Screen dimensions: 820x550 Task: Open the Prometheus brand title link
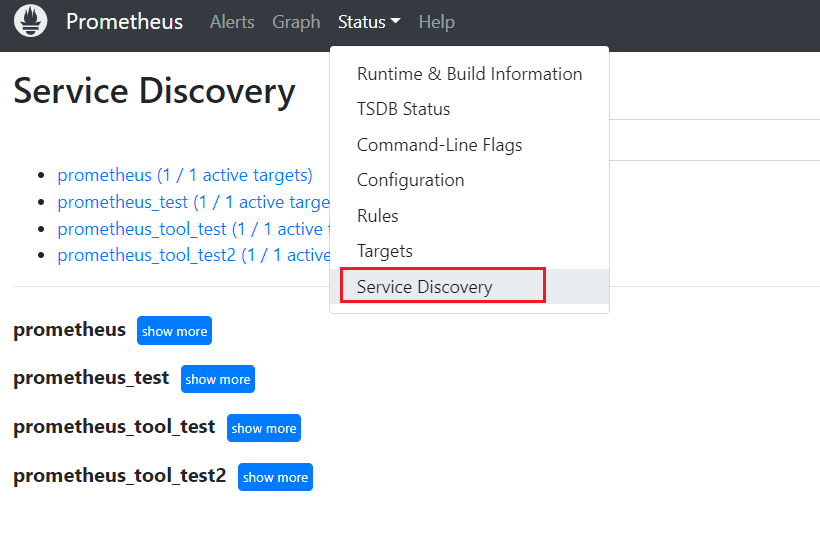[x=124, y=22]
